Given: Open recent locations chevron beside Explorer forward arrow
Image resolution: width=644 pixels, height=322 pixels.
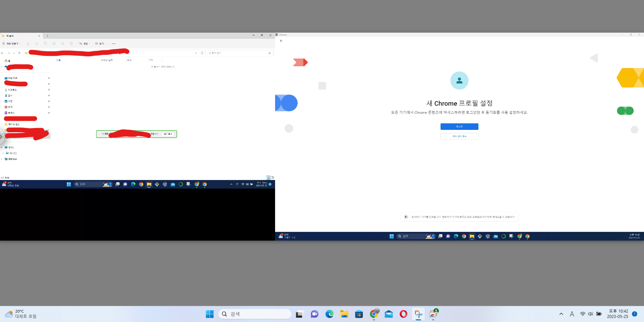Looking at the screenshot, I should pos(14,53).
